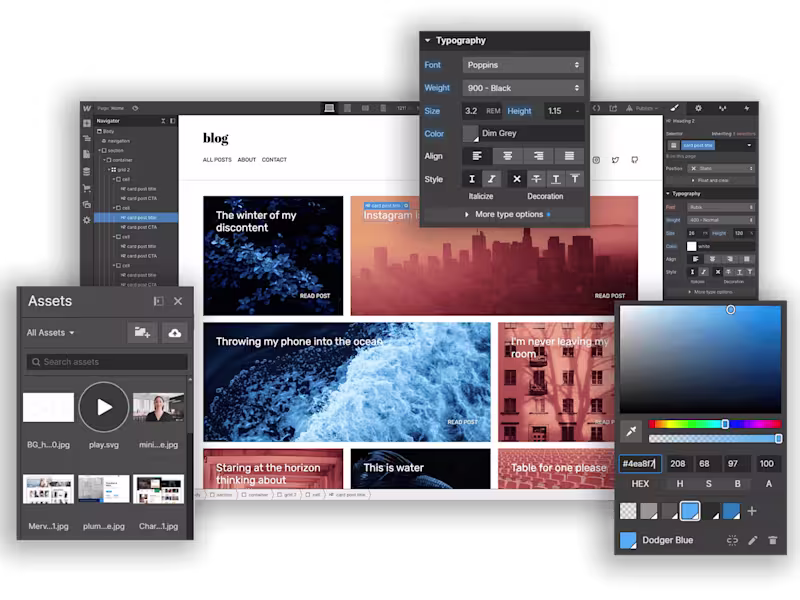Apply underline decoration in the Style row
The image size is (800, 600).
click(555, 179)
